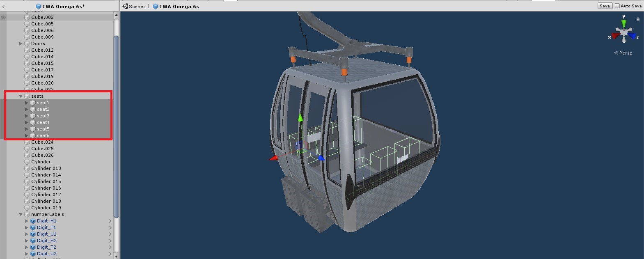This screenshot has width=644, height=259.
Task: Click the blue Z axis gizmo cone
Action: [632, 36]
